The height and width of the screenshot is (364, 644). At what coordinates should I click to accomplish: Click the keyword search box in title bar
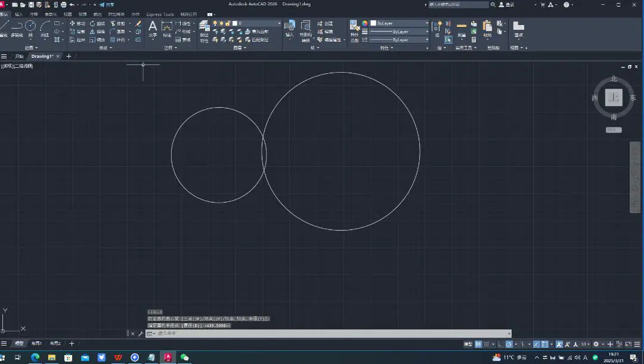tap(458, 5)
